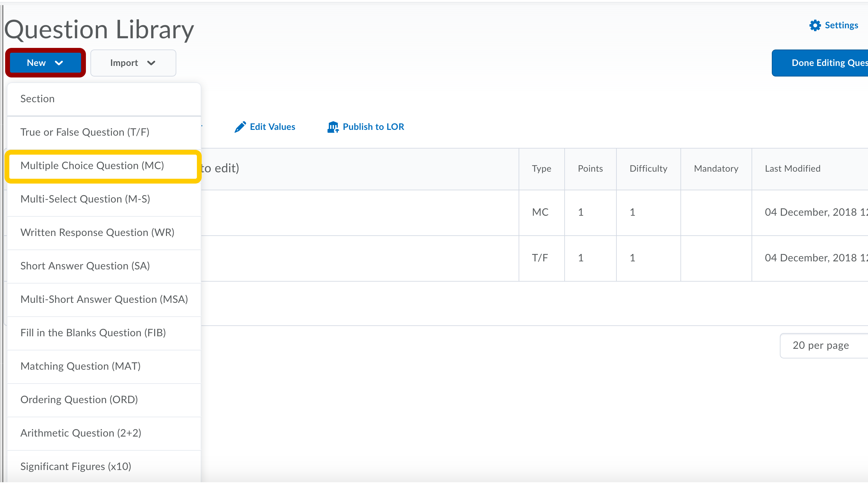Expand the Import dropdown
Image resolution: width=868 pixels, height=488 pixels.
[133, 63]
